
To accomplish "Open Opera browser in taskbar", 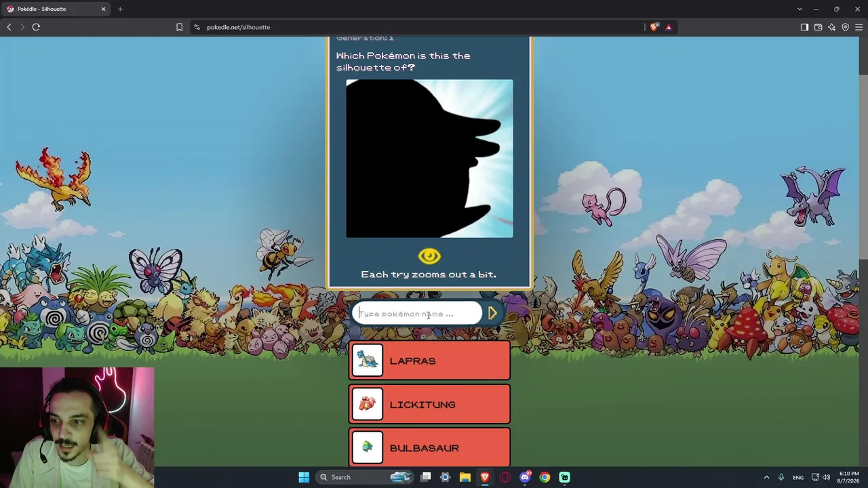I will (505, 477).
